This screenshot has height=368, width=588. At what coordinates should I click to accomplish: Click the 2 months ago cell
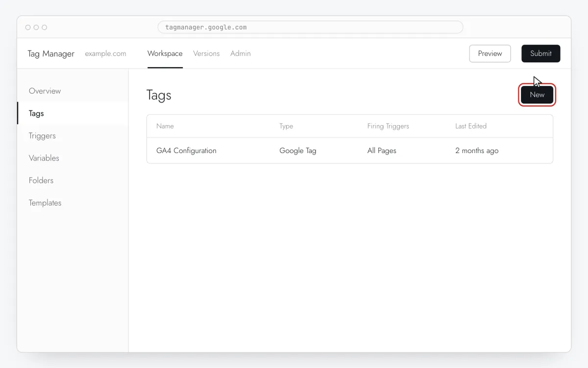(477, 151)
